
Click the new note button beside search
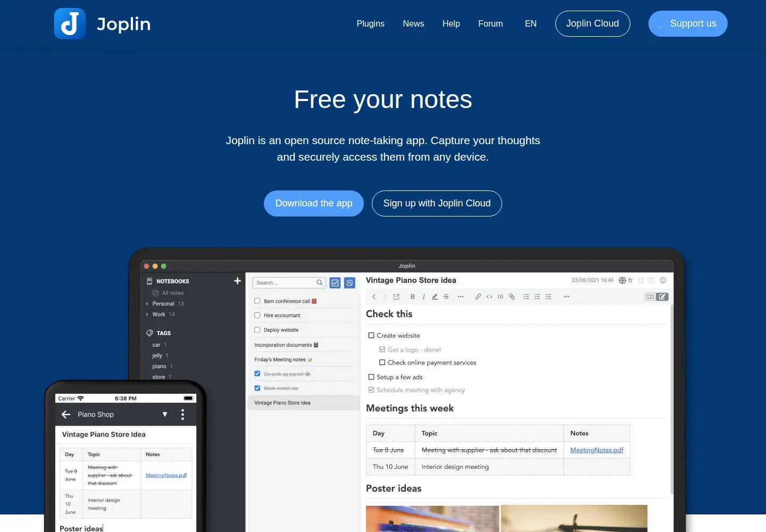pos(349,283)
